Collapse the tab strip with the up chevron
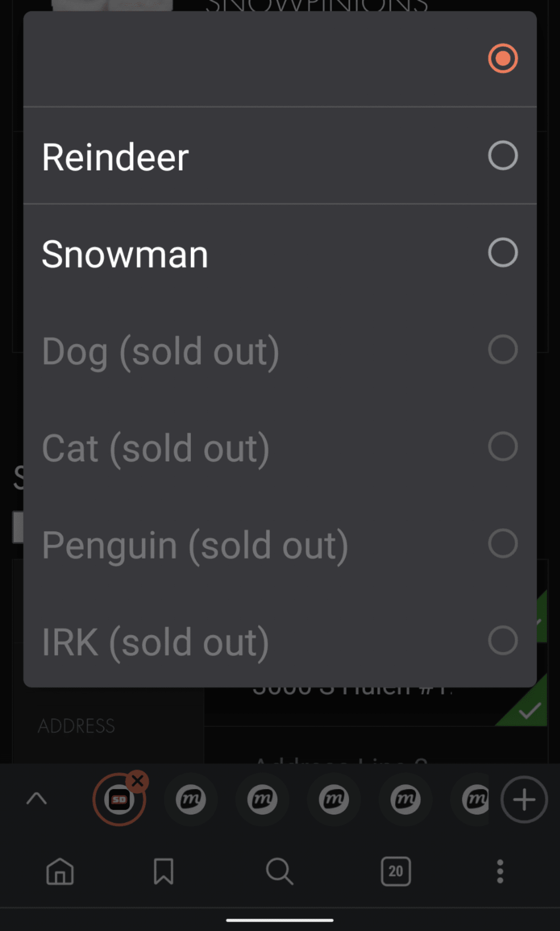Screen dimensions: 560x931 coord(37,799)
